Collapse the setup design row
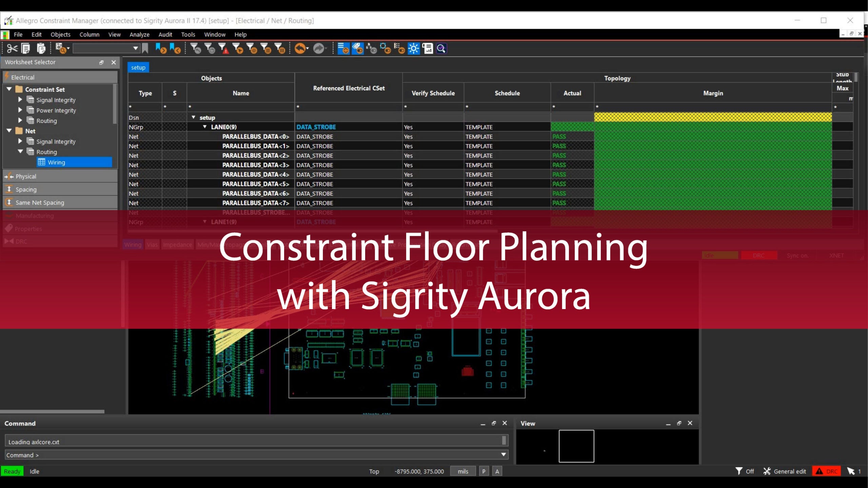The image size is (868, 488). click(193, 117)
